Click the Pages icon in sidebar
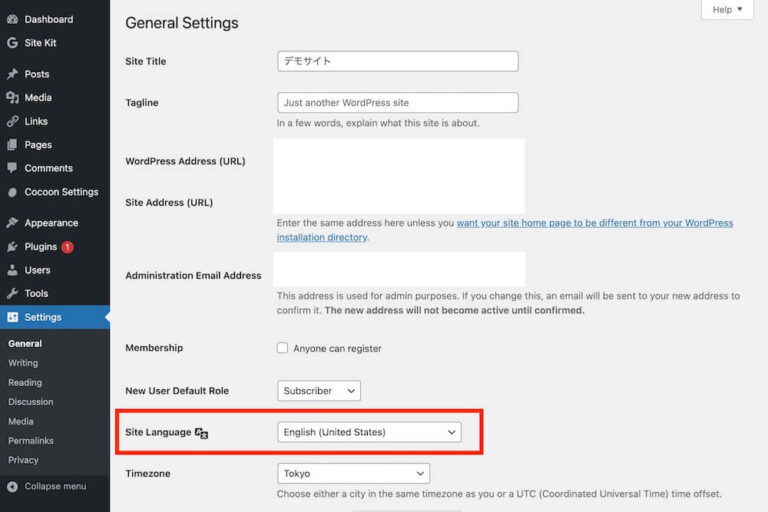 click(x=12, y=145)
